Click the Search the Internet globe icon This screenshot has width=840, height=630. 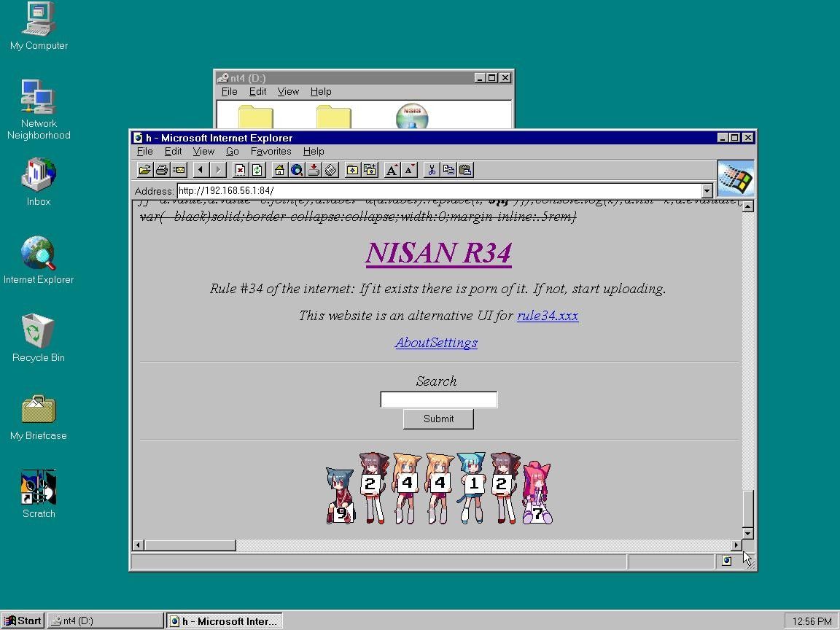click(296, 171)
